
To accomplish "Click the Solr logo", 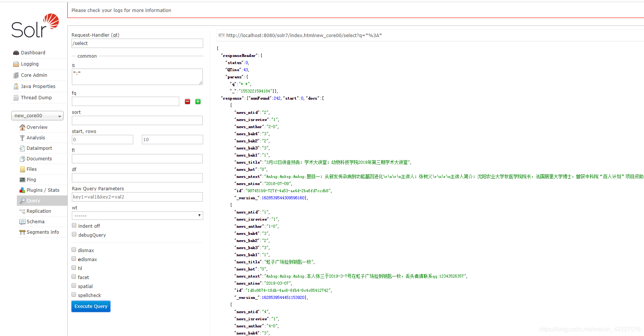I will (35, 25).
